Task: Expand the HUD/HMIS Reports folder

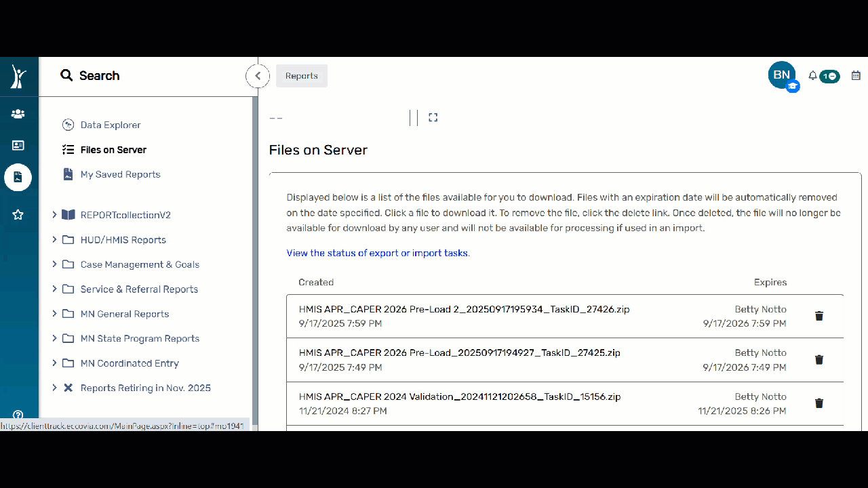Action: pyautogui.click(x=55, y=239)
